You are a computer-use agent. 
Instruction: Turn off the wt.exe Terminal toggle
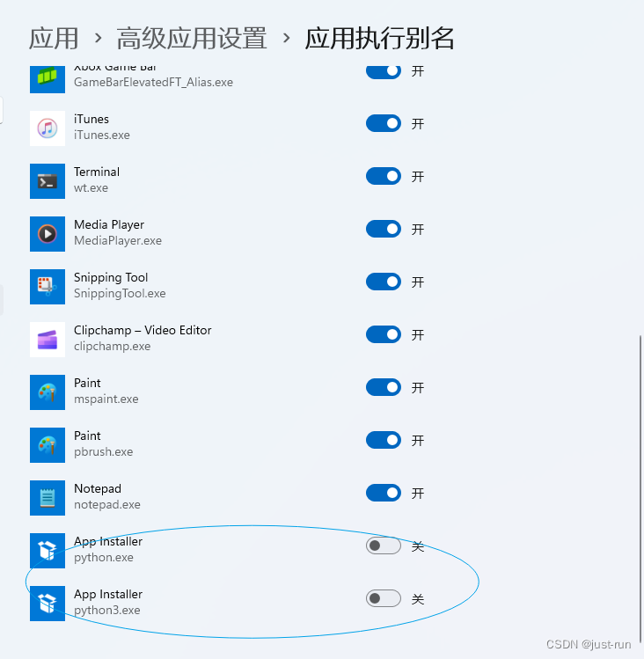pos(384,176)
